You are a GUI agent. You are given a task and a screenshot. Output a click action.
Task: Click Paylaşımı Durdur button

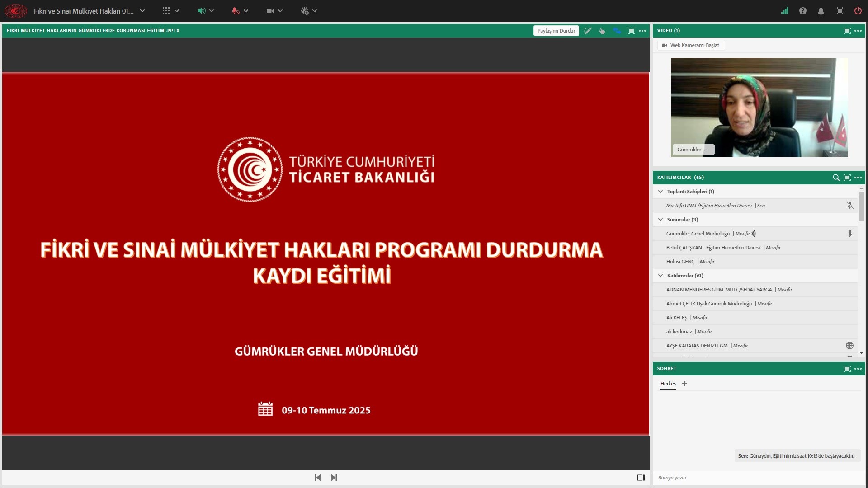[556, 31]
